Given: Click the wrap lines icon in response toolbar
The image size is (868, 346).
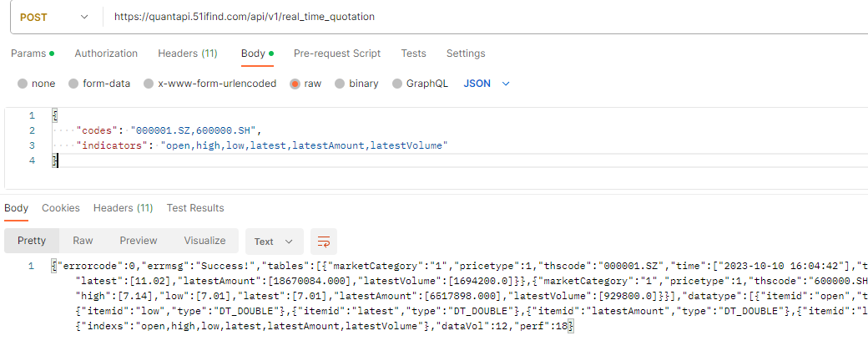Looking at the screenshot, I should 324,242.
